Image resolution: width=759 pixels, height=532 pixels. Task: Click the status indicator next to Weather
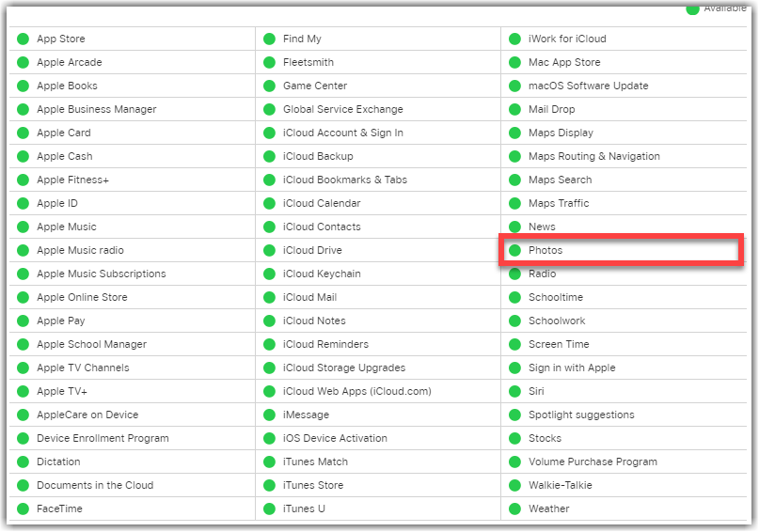tap(514, 509)
